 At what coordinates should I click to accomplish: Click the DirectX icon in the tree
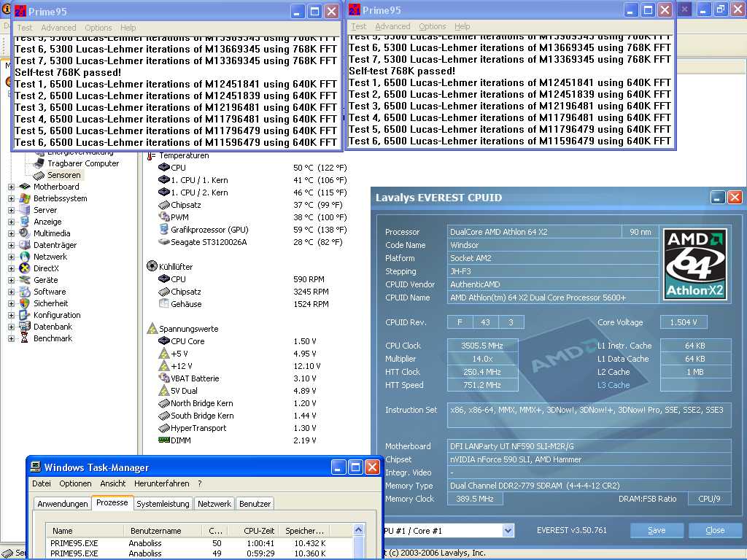25,268
